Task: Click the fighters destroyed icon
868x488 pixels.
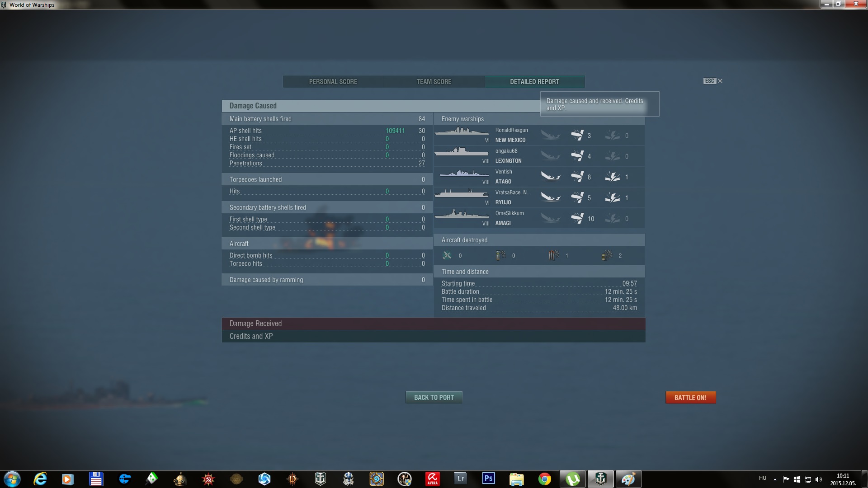Action: click(447, 255)
